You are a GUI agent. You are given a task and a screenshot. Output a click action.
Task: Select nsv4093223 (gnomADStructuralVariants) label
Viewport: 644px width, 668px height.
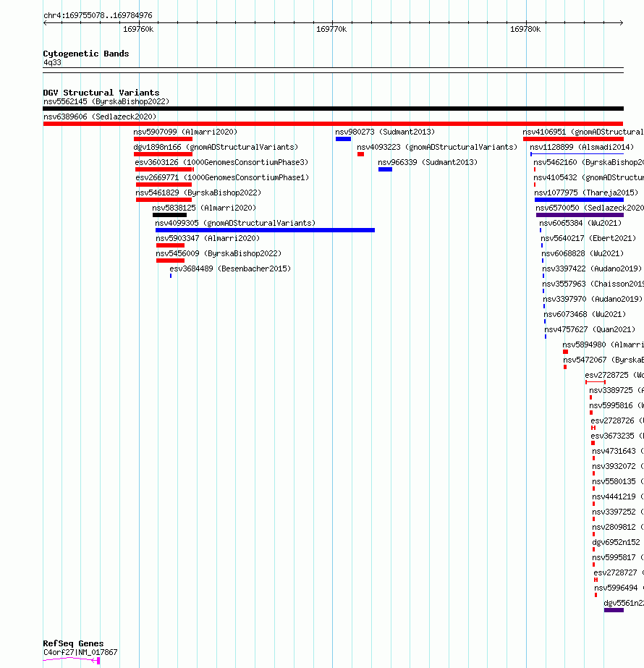point(437,148)
